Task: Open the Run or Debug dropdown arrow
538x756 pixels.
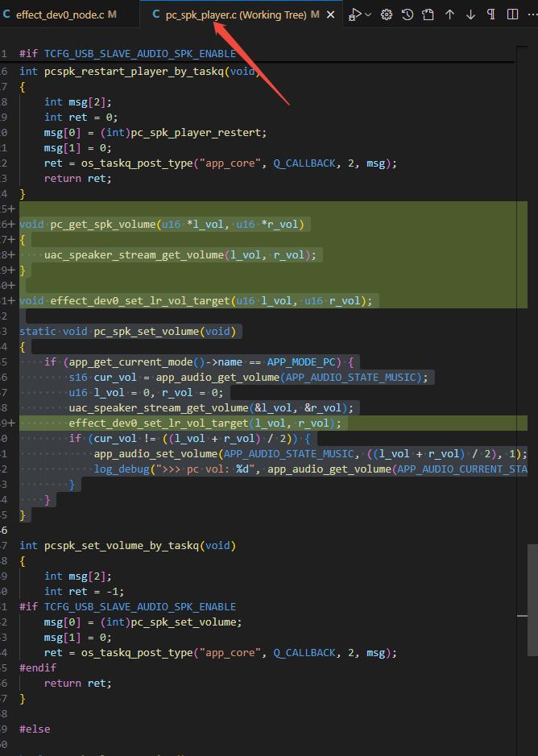Action: 368,15
